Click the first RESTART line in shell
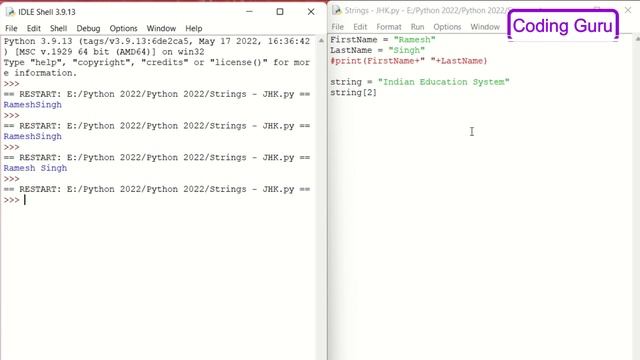 pyautogui.click(x=157, y=94)
